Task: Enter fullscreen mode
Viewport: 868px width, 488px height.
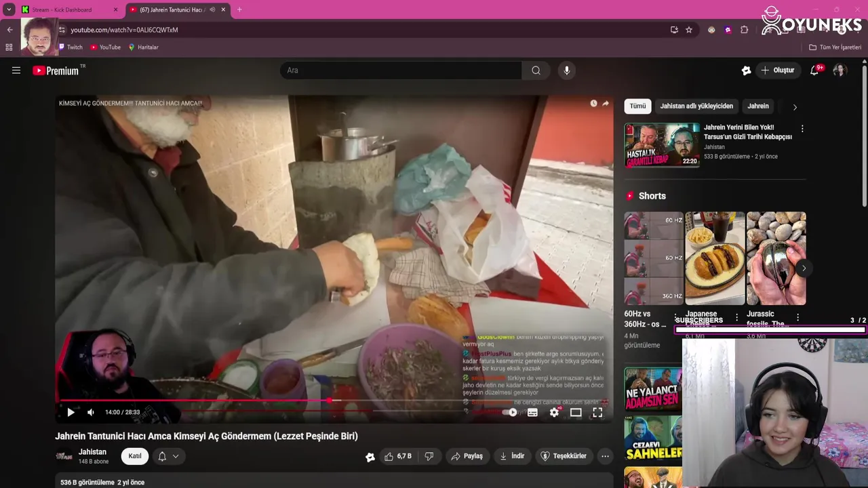Action: tap(597, 412)
